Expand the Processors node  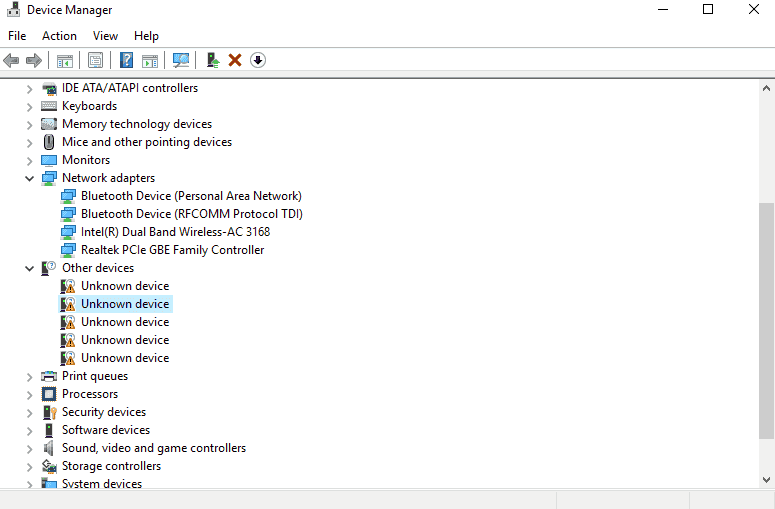pyautogui.click(x=29, y=395)
